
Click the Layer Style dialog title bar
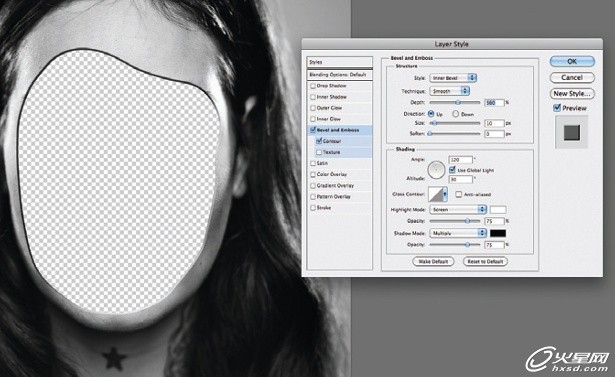[452, 44]
